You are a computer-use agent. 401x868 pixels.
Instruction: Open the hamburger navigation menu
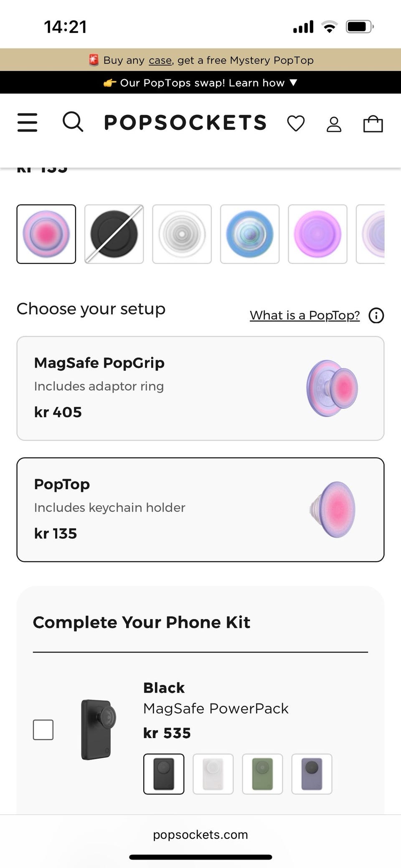pos(27,122)
